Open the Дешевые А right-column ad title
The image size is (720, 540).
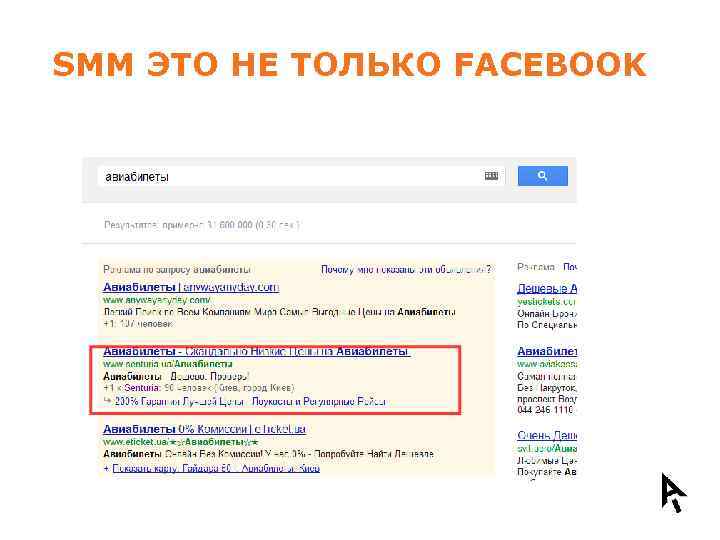click(x=547, y=288)
